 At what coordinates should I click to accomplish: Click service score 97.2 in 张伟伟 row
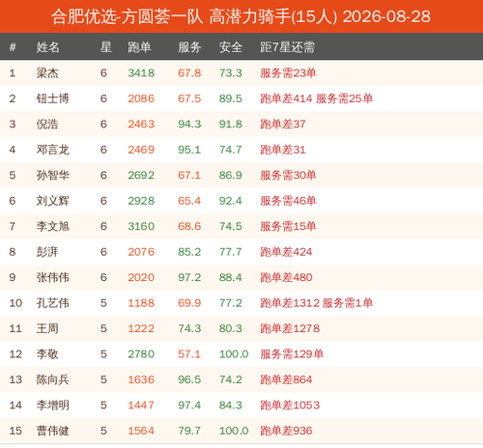[x=189, y=277]
